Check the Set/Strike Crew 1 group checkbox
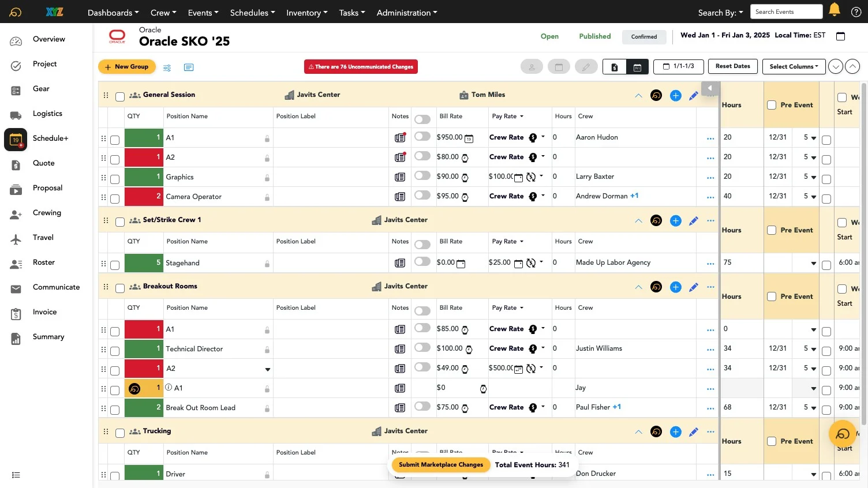The height and width of the screenshot is (488, 868). pos(120,222)
